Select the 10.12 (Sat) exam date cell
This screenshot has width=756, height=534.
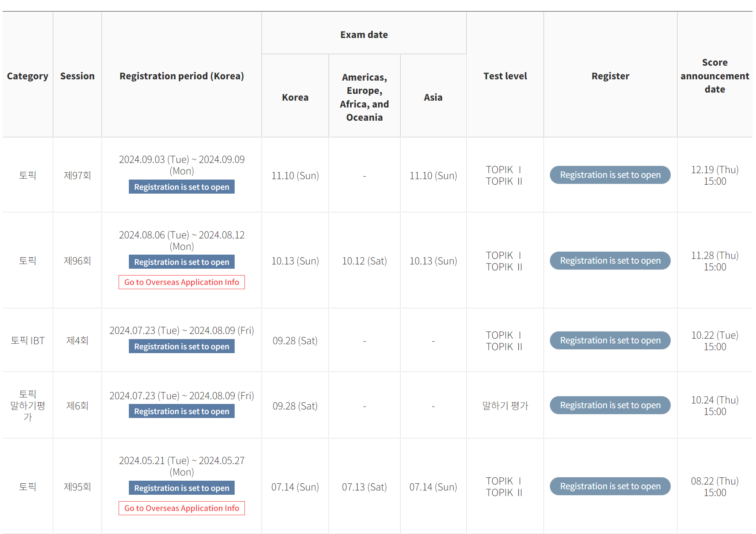[364, 261]
